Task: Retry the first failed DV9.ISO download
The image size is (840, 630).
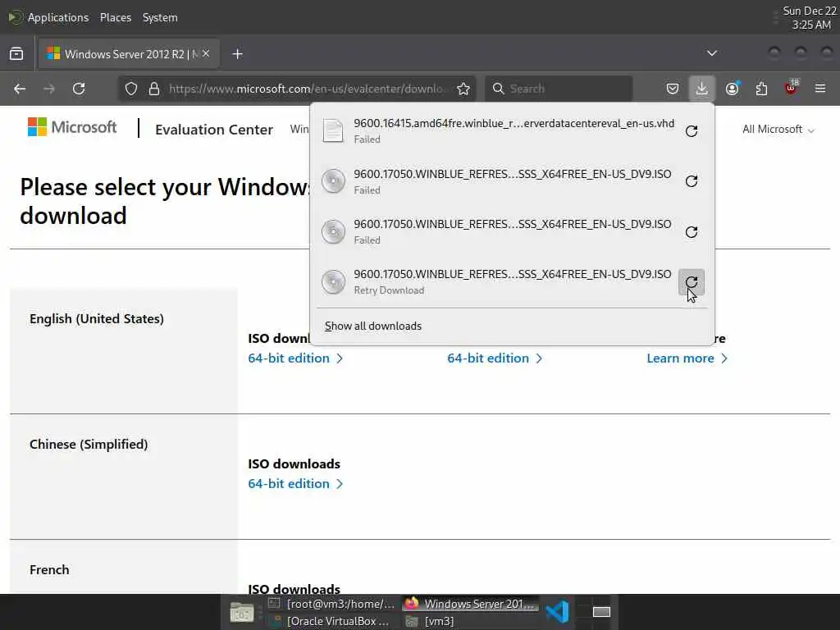Action: click(x=692, y=181)
